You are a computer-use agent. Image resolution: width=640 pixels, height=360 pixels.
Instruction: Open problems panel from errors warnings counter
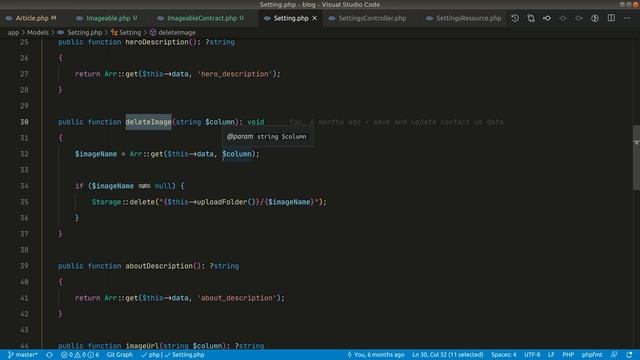coord(80,355)
